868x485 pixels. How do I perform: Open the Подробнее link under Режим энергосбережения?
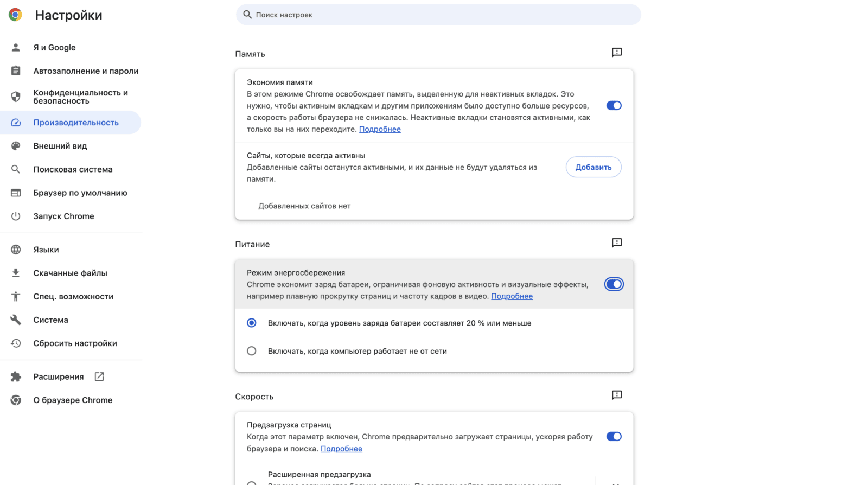tap(512, 296)
